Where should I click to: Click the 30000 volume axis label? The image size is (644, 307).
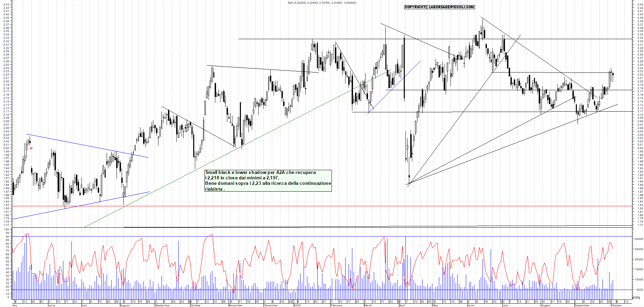point(639,239)
